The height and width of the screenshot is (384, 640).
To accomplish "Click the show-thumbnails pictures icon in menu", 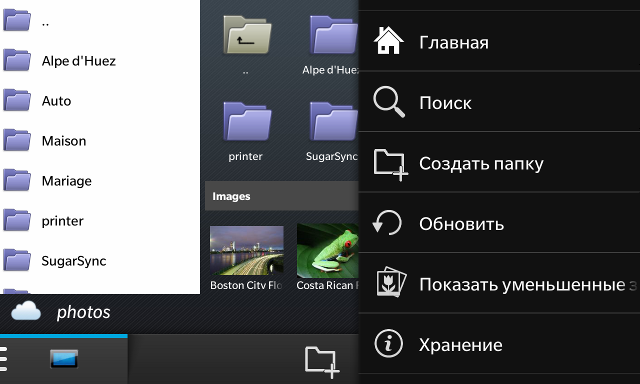I will tap(391, 282).
